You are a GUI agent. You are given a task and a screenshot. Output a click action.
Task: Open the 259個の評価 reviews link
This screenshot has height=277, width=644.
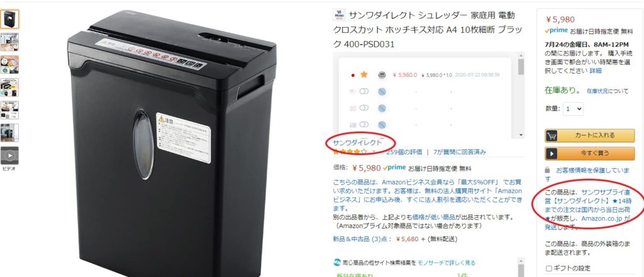coord(404,152)
